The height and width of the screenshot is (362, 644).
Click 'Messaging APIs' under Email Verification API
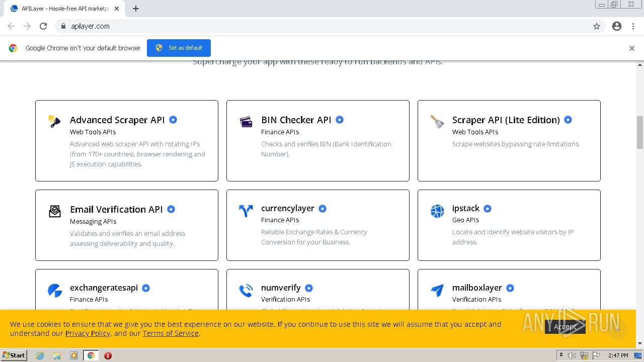[x=93, y=221]
